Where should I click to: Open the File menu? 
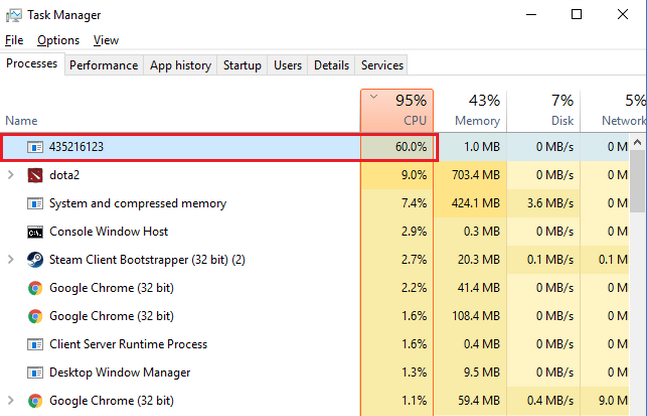pos(14,40)
